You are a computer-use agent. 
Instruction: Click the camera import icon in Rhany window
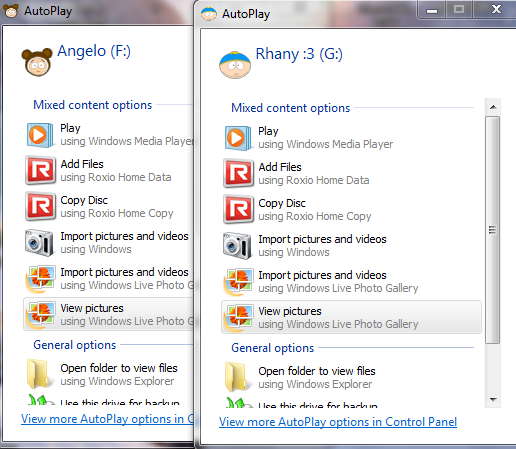click(237, 246)
